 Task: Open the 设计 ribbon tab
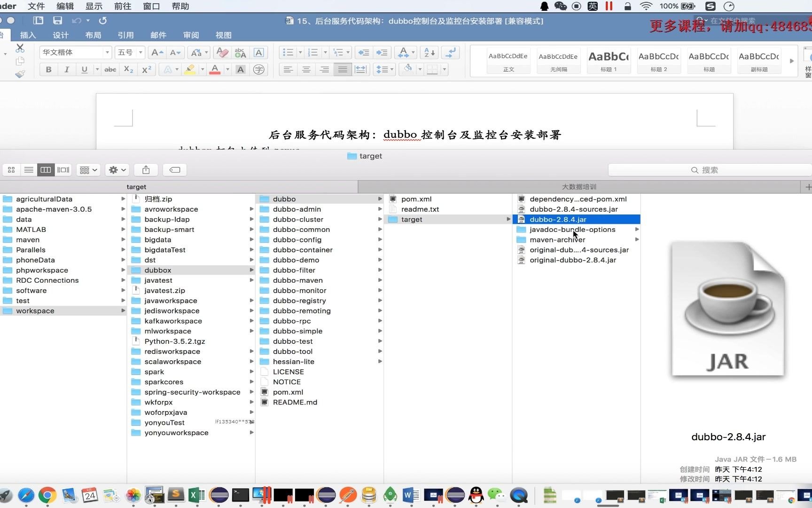(61, 35)
